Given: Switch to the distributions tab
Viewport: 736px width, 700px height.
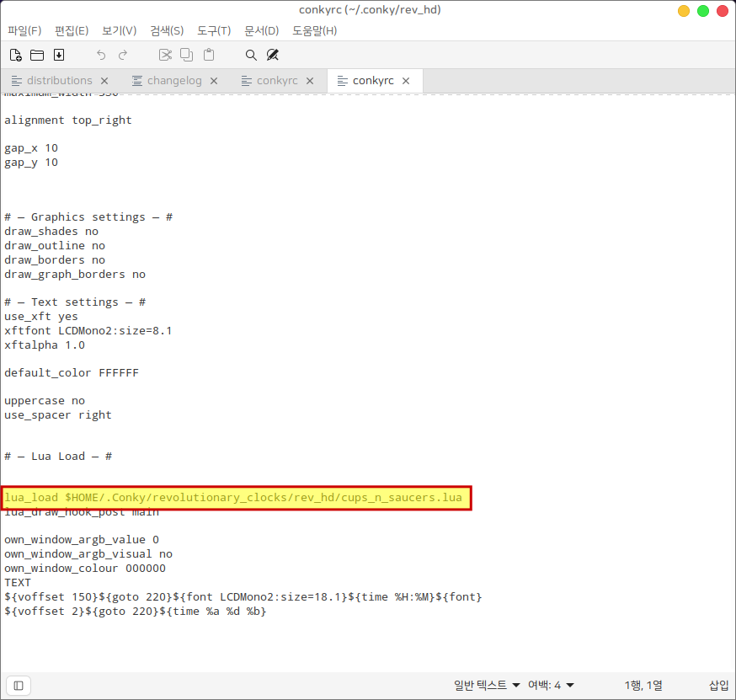Looking at the screenshot, I should [x=59, y=81].
